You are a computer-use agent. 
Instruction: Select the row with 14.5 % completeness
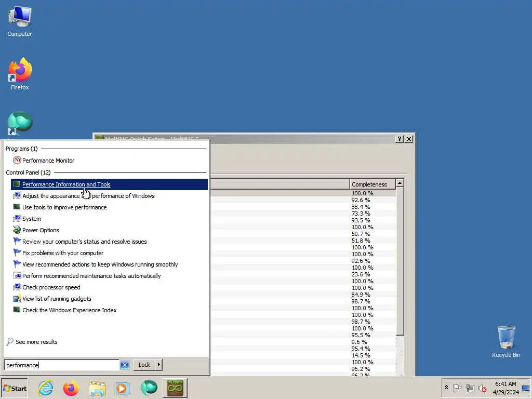[x=303, y=355]
